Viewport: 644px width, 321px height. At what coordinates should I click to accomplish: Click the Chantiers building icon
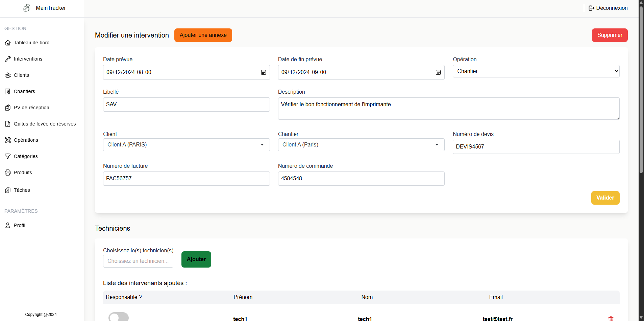[x=8, y=91]
